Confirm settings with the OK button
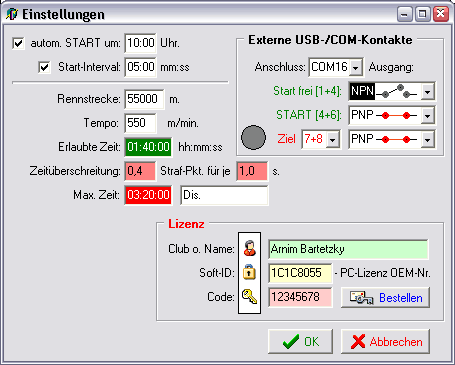The height and width of the screenshot is (365, 455). [301, 342]
